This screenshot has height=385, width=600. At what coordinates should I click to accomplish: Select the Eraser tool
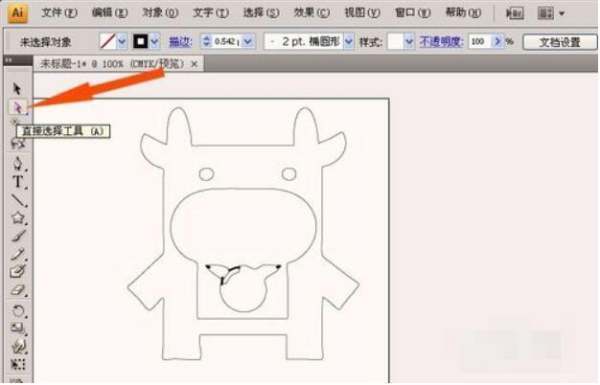pyautogui.click(x=18, y=290)
